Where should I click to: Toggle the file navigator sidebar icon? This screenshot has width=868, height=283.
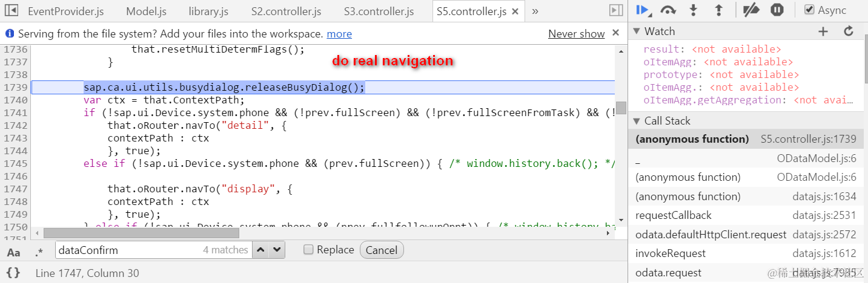[x=11, y=10]
